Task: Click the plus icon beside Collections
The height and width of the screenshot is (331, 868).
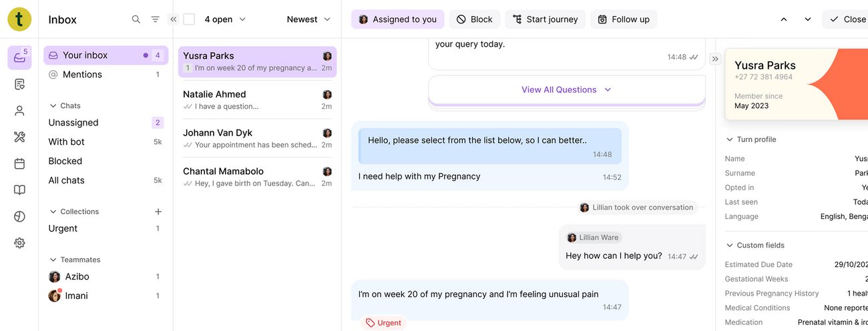Action: 158,212
